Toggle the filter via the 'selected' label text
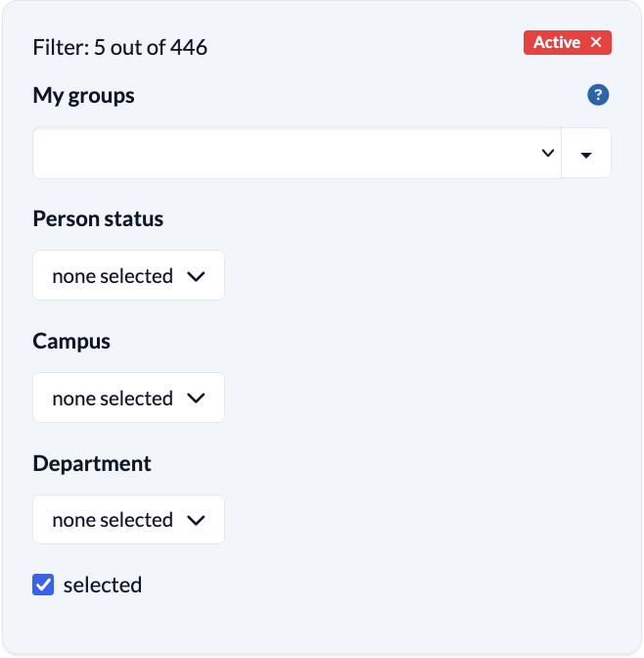Screen dimensions: 644x658 (x=103, y=586)
